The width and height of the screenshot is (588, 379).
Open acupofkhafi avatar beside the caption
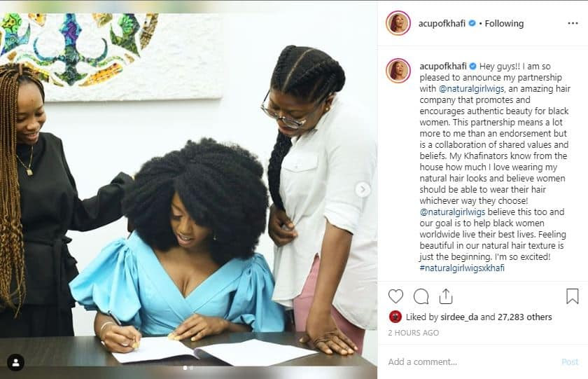[398, 71]
